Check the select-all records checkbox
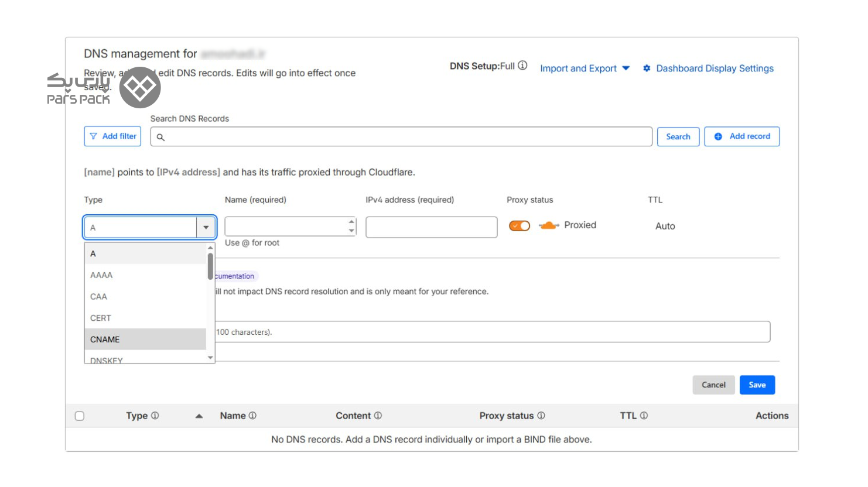The height and width of the screenshot is (487, 868). click(x=80, y=416)
